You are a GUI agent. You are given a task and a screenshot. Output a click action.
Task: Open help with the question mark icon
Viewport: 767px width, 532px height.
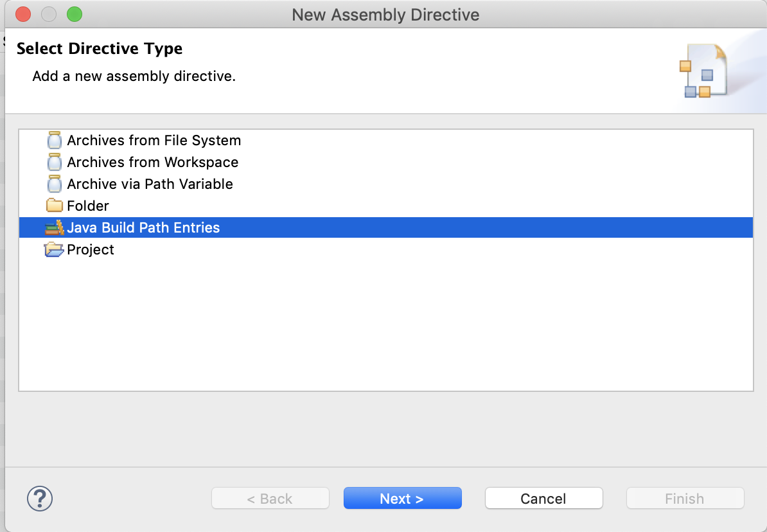[40, 499]
